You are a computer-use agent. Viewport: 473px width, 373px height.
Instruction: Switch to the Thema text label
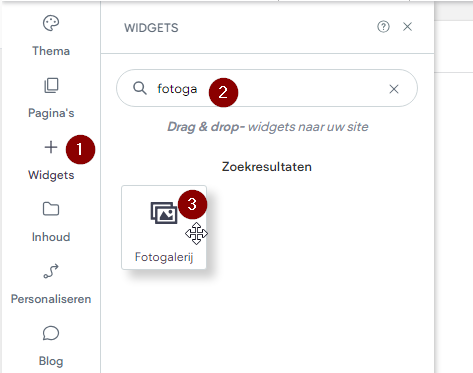51,51
